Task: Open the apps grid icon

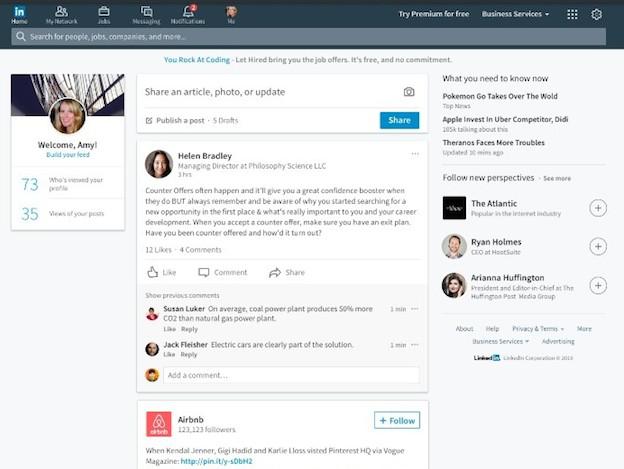Action: click(572, 14)
